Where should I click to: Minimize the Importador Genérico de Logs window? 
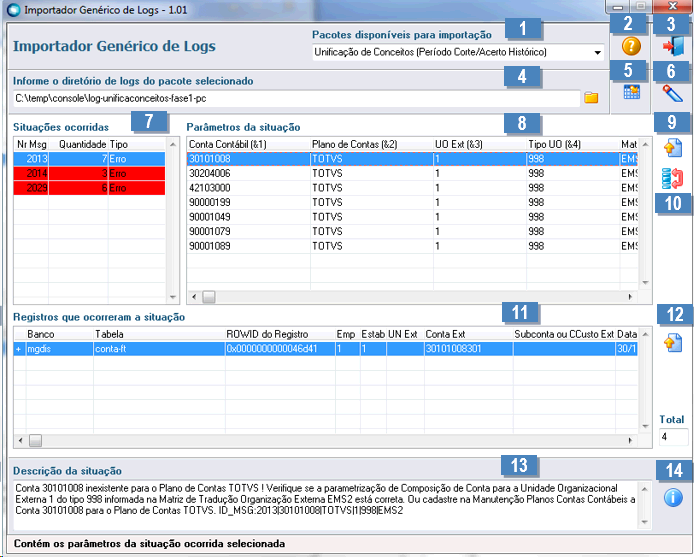click(618, 7)
